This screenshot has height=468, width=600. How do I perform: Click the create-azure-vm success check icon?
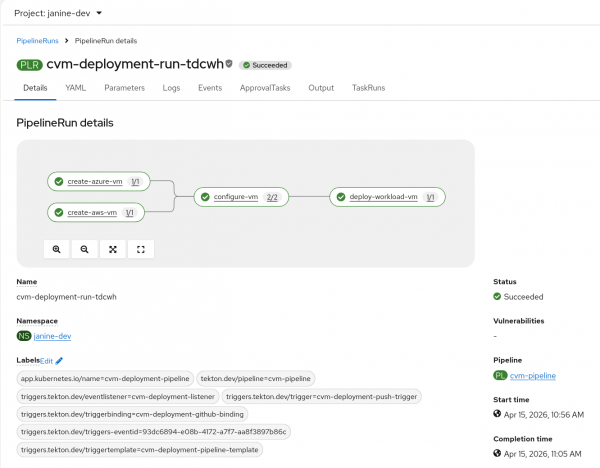tap(59, 181)
